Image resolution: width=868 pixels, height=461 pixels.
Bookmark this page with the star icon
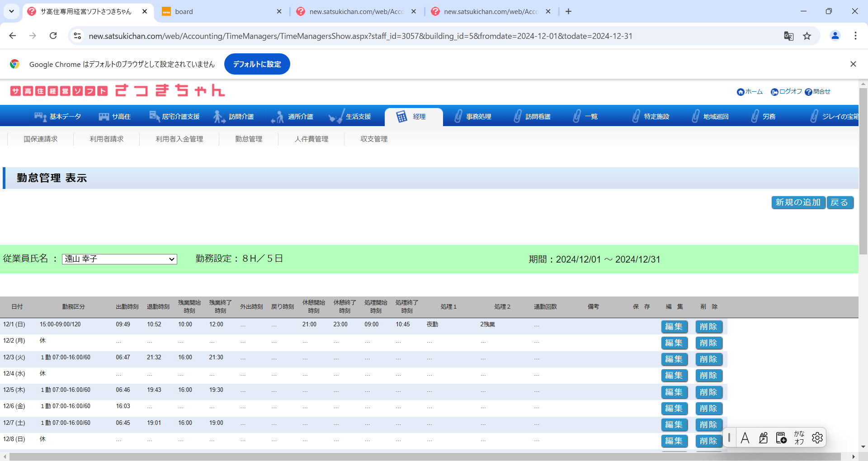807,36
